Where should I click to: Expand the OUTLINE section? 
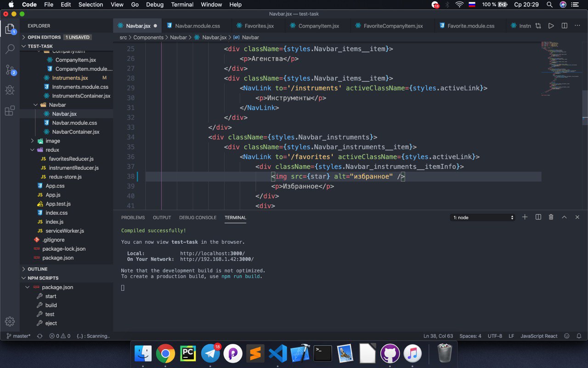point(38,269)
